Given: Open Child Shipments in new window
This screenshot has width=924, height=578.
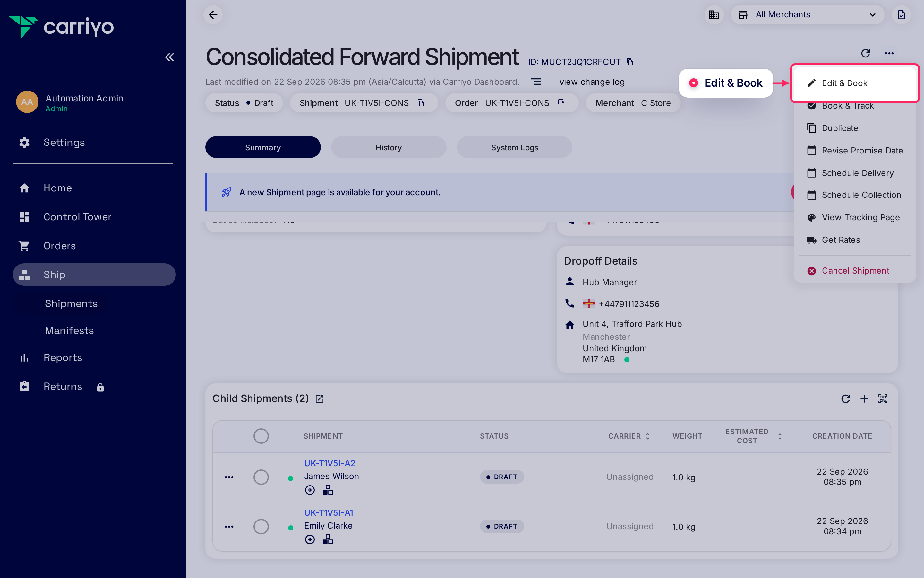Looking at the screenshot, I should (x=320, y=399).
